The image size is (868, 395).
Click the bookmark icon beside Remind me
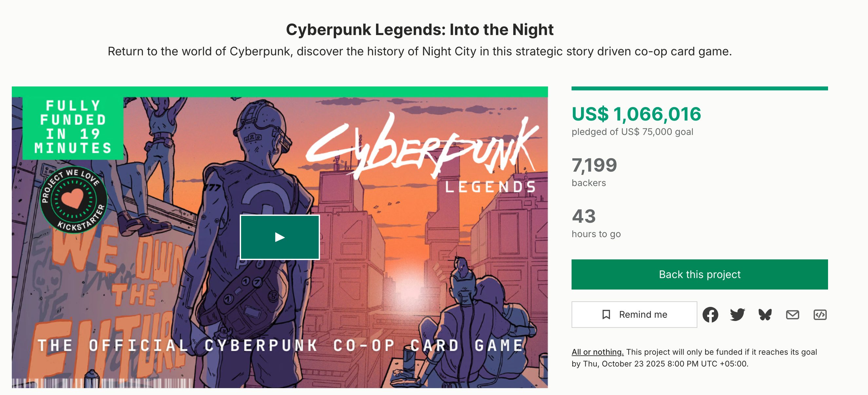tap(606, 315)
